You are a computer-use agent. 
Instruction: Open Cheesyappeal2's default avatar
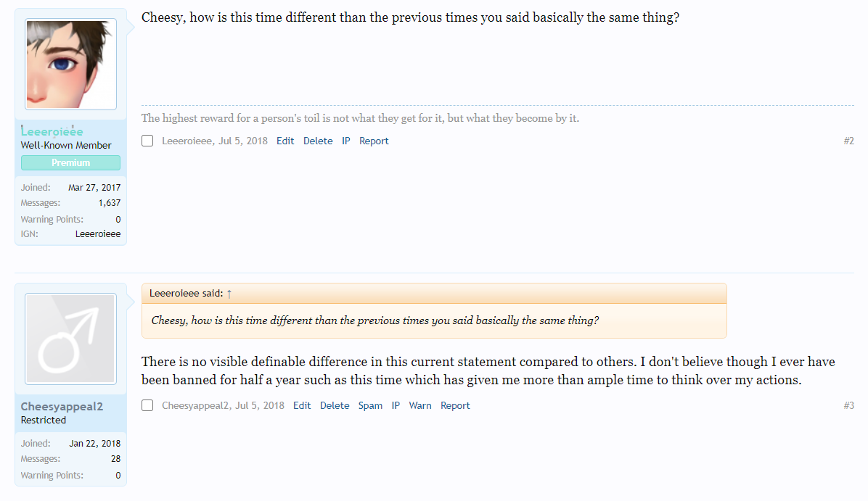point(71,339)
